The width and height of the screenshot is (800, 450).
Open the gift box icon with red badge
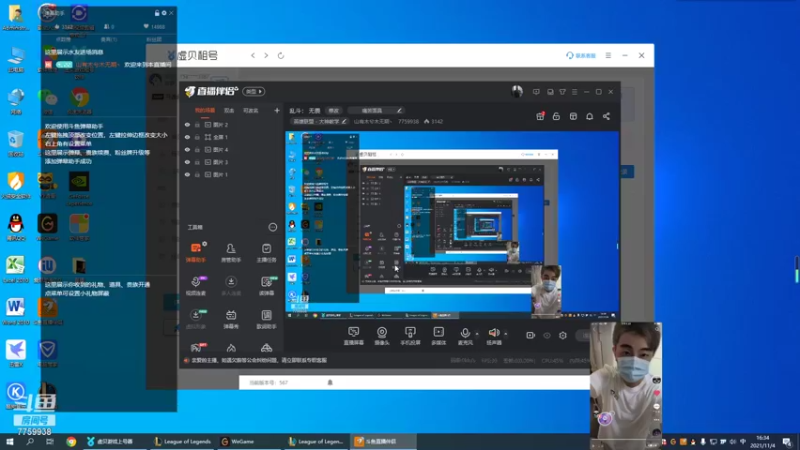pyautogui.click(x=540, y=116)
